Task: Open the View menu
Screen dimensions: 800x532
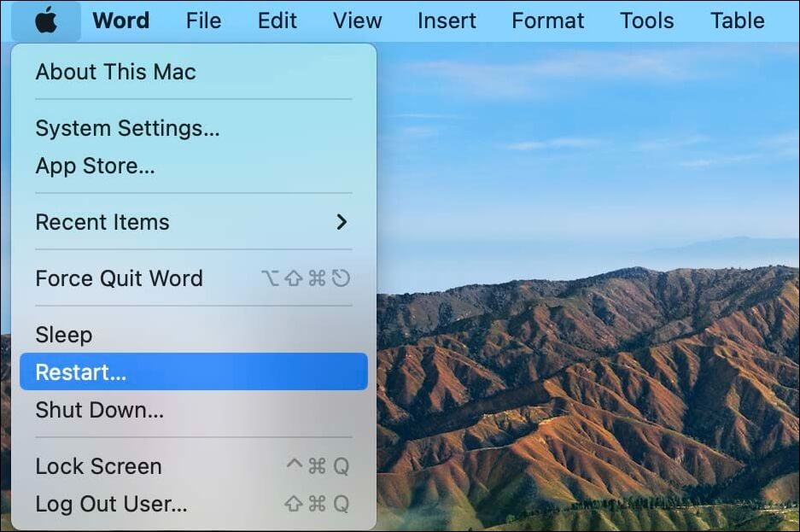Action: 357,20
